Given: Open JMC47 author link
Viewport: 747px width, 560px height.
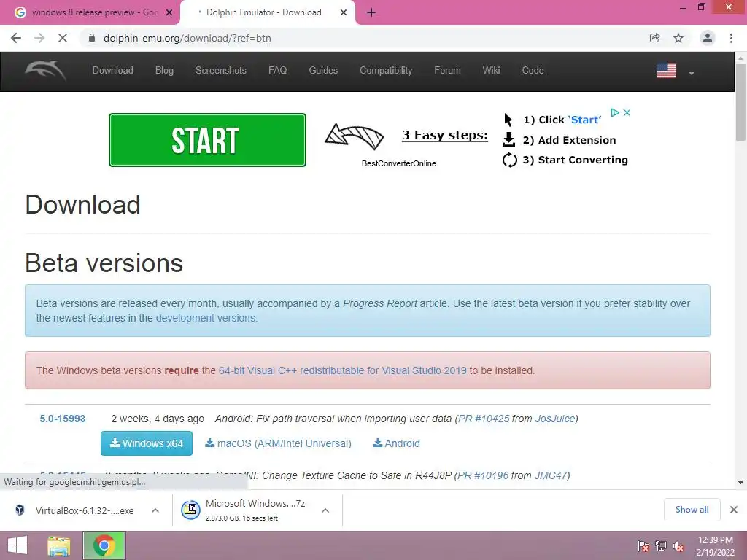Looking at the screenshot, I should [x=551, y=475].
